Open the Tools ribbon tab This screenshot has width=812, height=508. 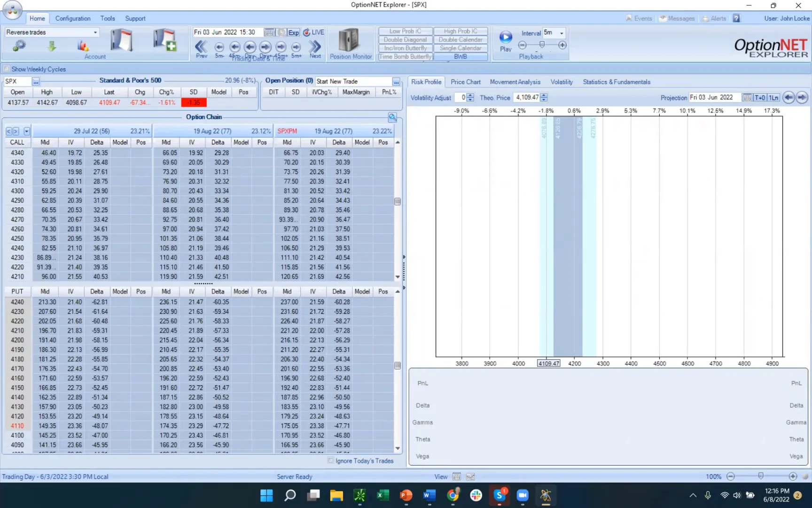pos(108,18)
